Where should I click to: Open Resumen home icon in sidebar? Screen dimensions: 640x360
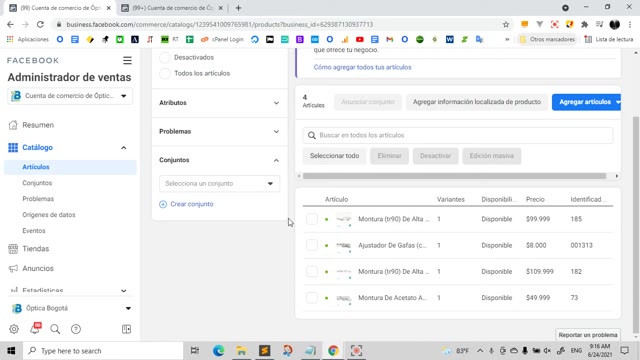click(x=13, y=125)
